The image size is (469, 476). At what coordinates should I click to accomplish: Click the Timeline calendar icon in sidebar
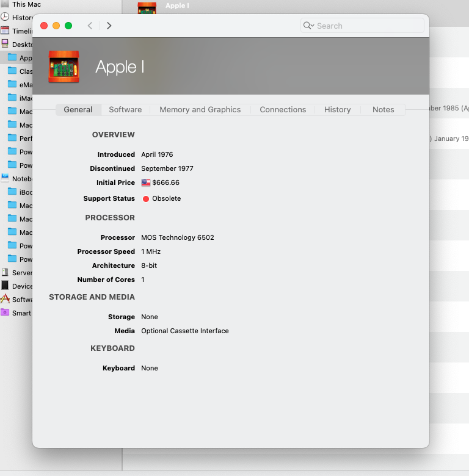point(5,31)
